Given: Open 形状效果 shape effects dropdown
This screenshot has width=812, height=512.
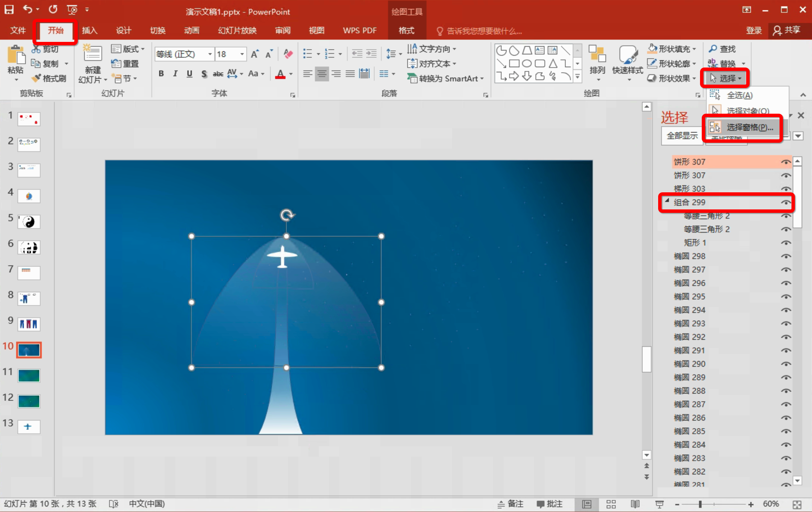Looking at the screenshot, I should tap(672, 78).
